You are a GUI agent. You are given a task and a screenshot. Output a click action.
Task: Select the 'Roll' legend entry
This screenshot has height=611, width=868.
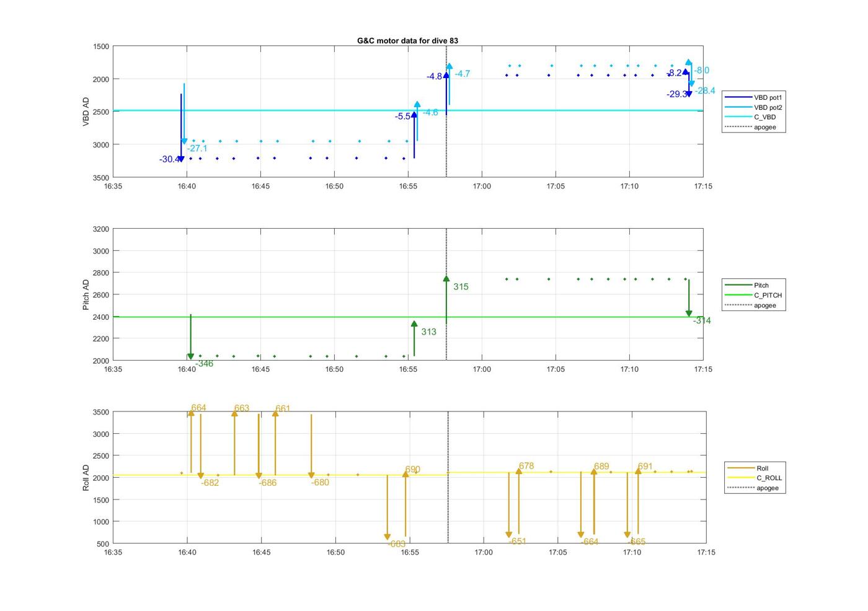pos(748,468)
